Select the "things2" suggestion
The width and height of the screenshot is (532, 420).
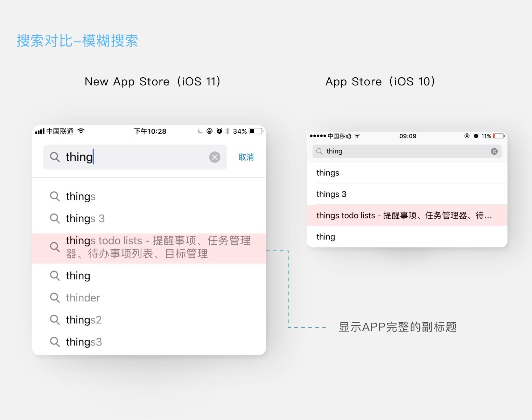(83, 320)
